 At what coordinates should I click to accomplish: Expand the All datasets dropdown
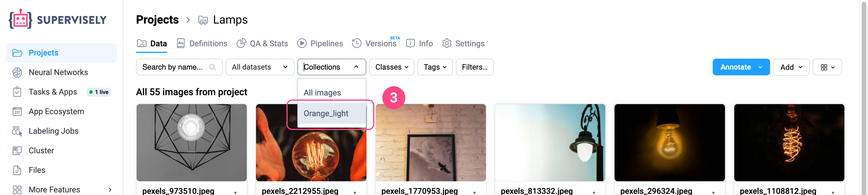click(260, 67)
